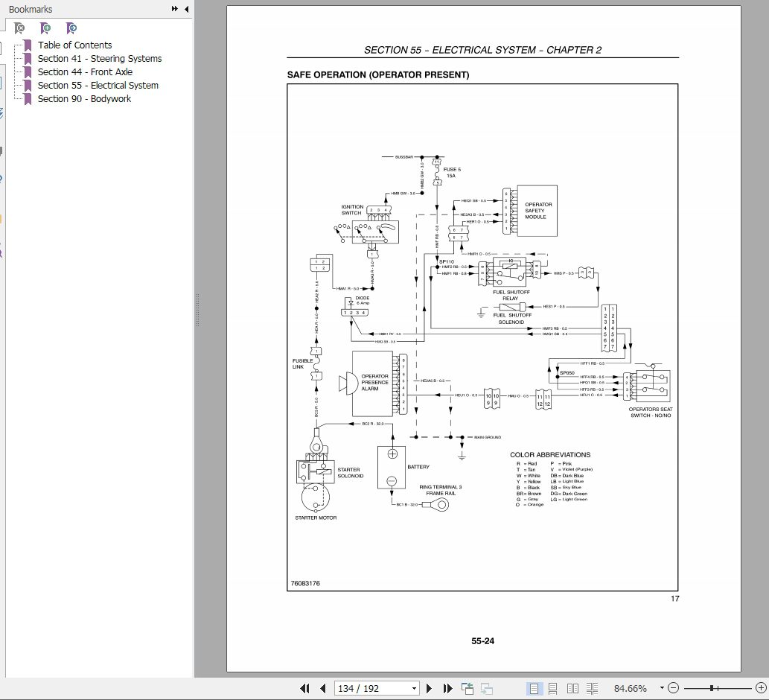Go to the previous page
Image resolution: width=769 pixels, height=700 pixels.
[x=322, y=688]
